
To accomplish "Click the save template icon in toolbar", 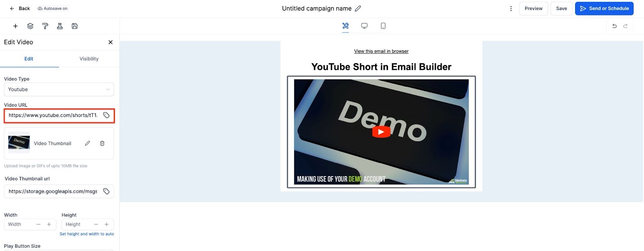I will 74,26.
